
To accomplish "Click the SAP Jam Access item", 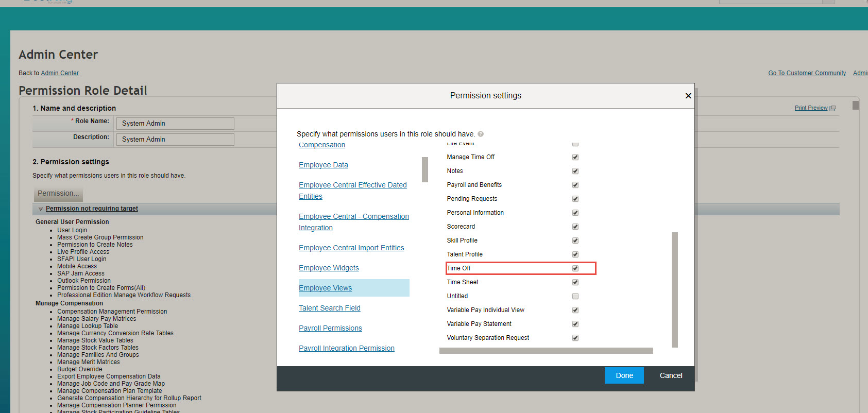I will pyautogui.click(x=81, y=273).
